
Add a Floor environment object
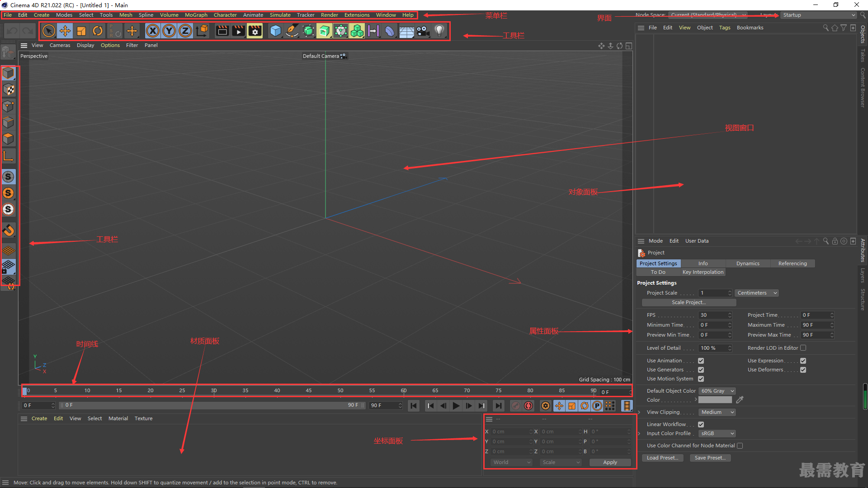click(x=406, y=31)
